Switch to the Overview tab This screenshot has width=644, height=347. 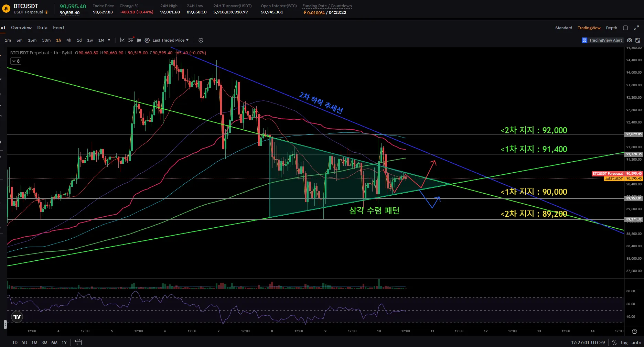[x=21, y=28]
